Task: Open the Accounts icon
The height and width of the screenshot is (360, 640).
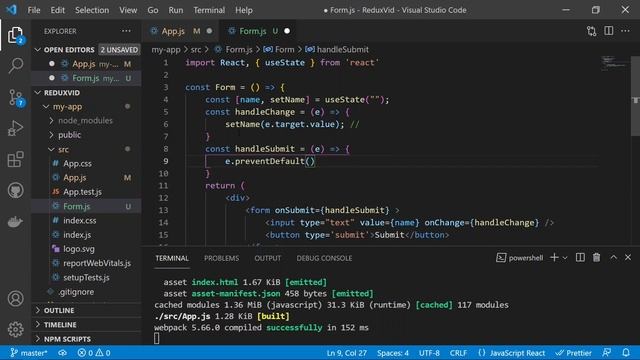Action: coord(16,299)
